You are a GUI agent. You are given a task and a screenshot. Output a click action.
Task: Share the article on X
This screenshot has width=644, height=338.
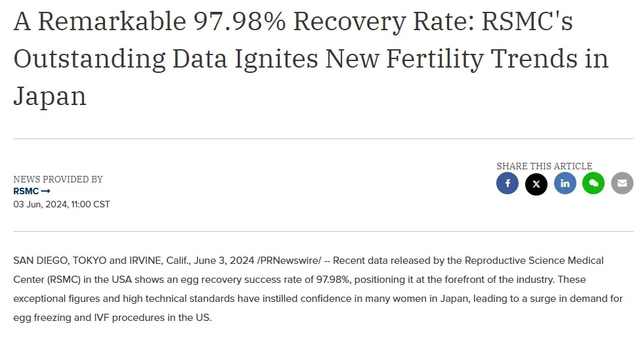click(536, 184)
